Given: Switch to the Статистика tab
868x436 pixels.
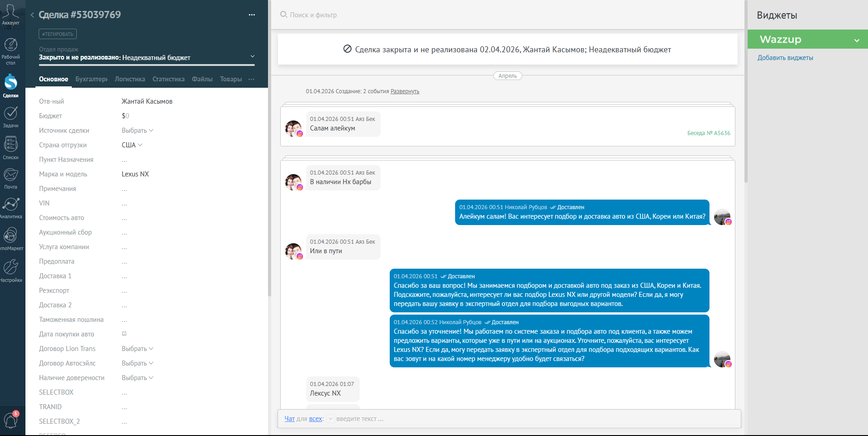Looking at the screenshot, I should (x=169, y=79).
